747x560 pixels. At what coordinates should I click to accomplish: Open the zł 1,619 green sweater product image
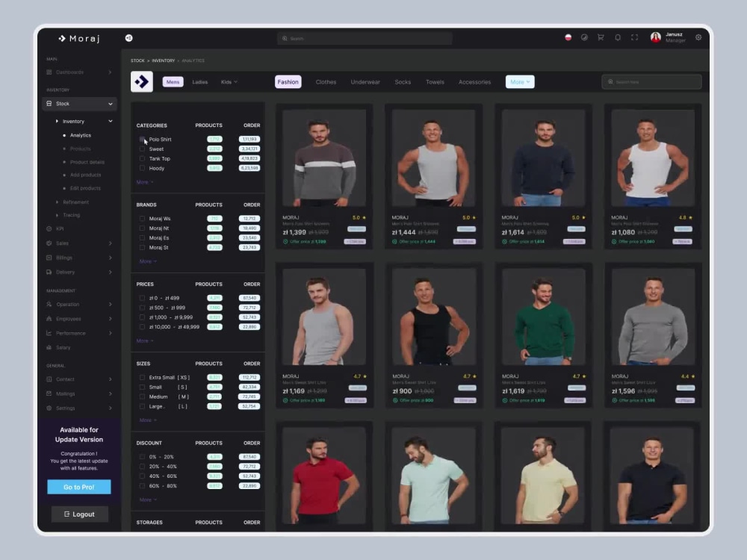tap(544, 317)
